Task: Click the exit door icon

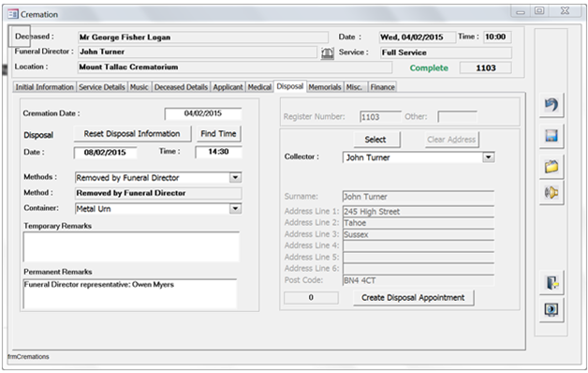Action: pos(551,283)
